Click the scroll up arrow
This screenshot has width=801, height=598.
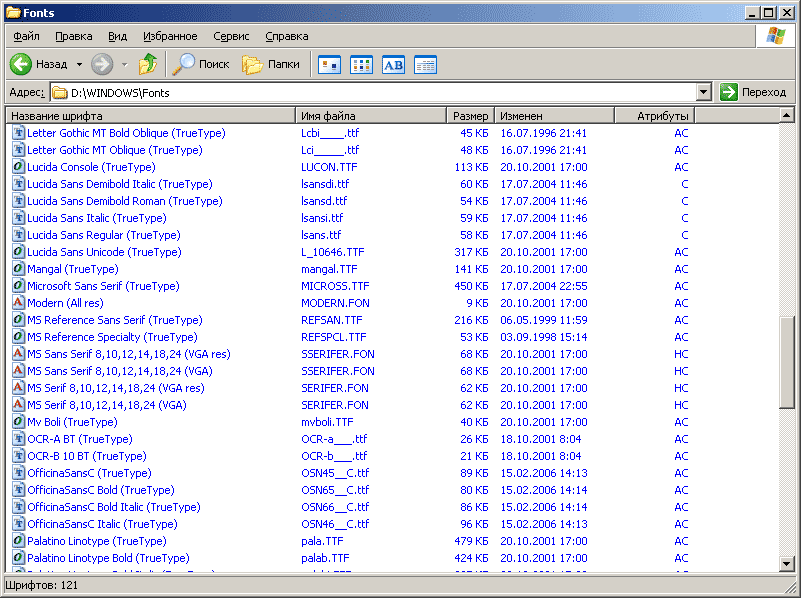[786, 115]
